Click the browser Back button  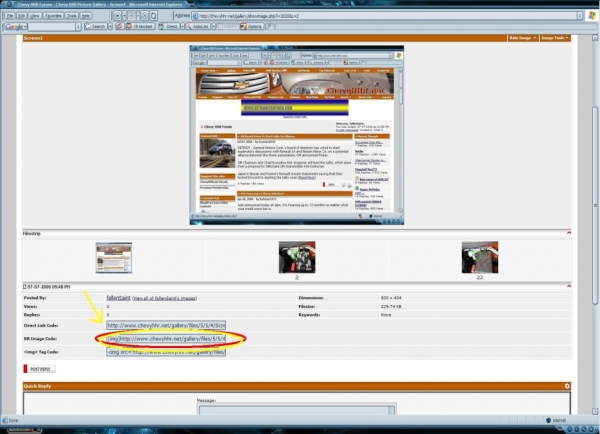[x=118, y=17]
